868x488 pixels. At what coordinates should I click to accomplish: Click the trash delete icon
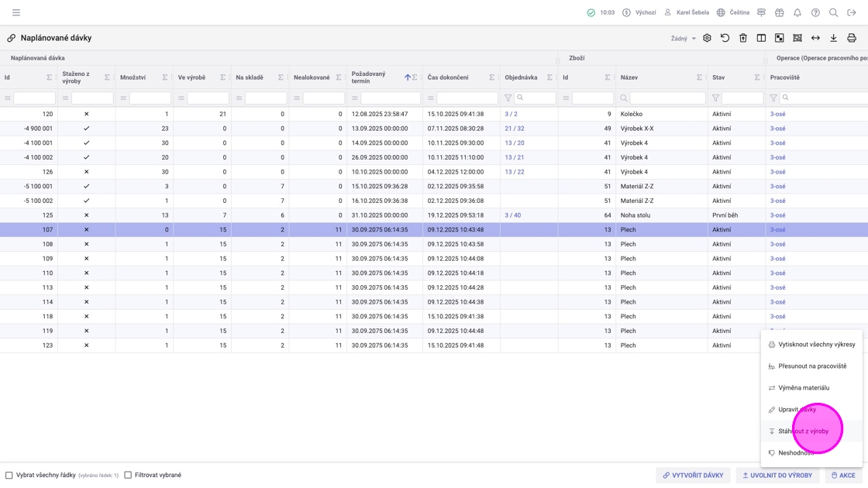[742, 38]
